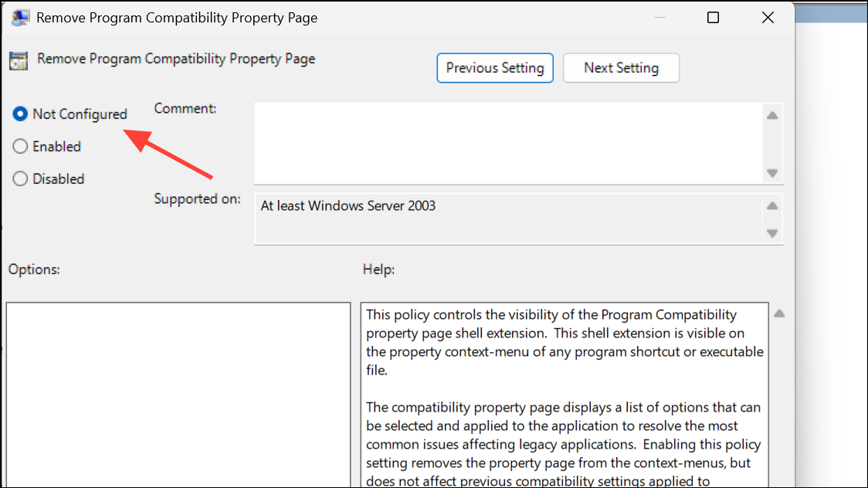Click the Help pane scroll-up arrow

point(779,314)
